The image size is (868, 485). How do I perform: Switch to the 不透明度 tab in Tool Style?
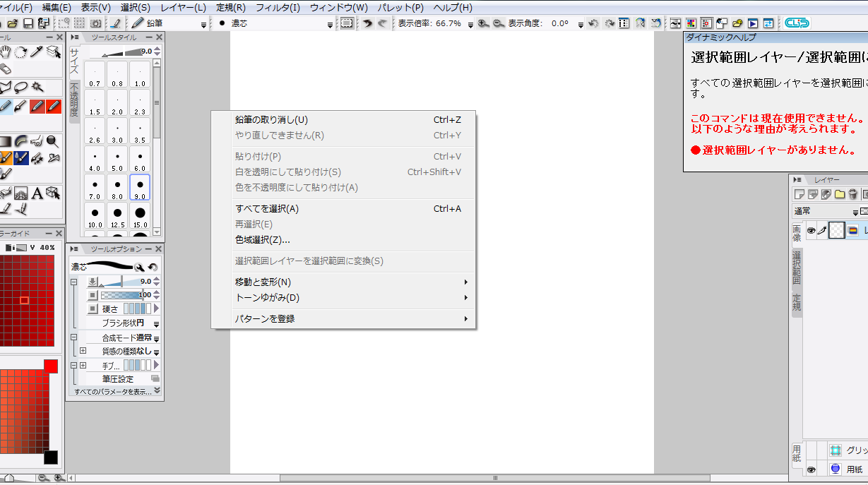[x=74, y=100]
